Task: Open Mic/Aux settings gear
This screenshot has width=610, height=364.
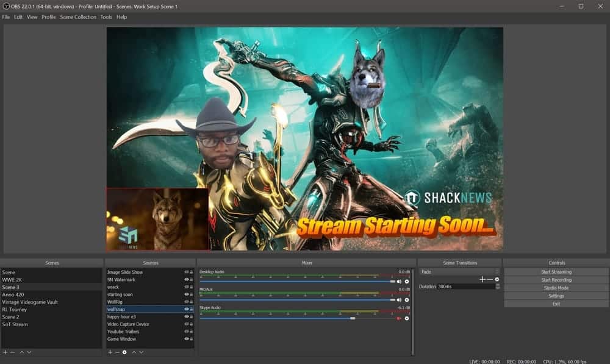Action: click(x=406, y=300)
